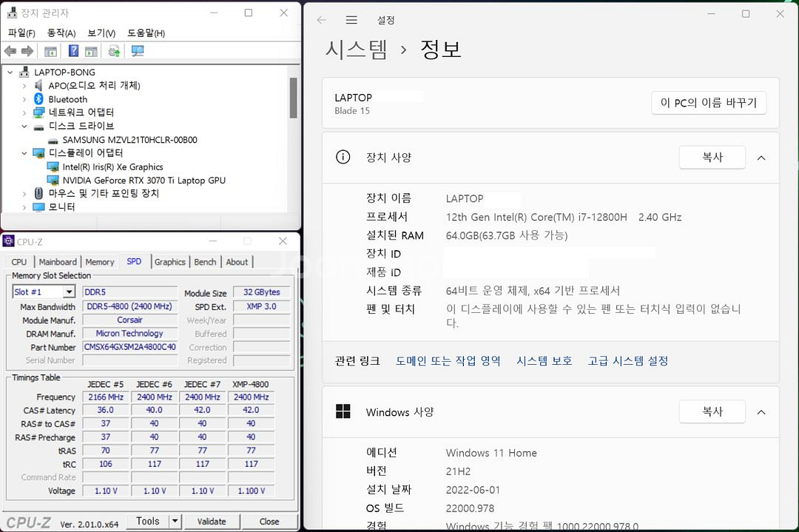Switch to the Mainboard tab

click(58, 262)
